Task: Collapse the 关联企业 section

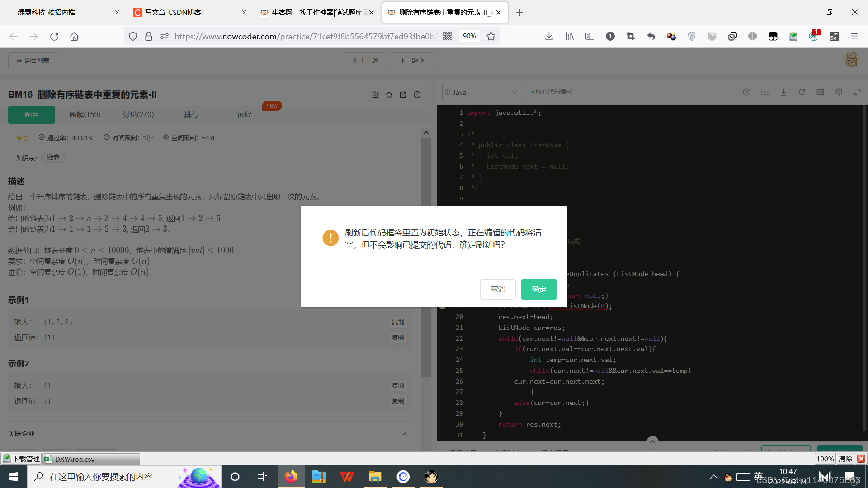Action: pos(405,434)
